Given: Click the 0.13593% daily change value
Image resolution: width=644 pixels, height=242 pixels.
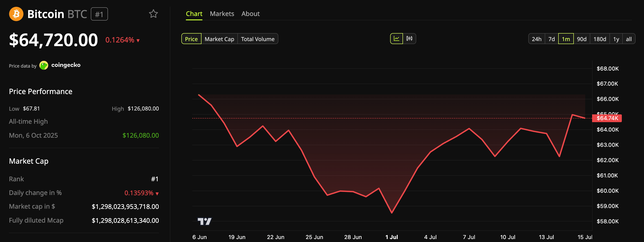Looking at the screenshot, I should pos(139,193).
